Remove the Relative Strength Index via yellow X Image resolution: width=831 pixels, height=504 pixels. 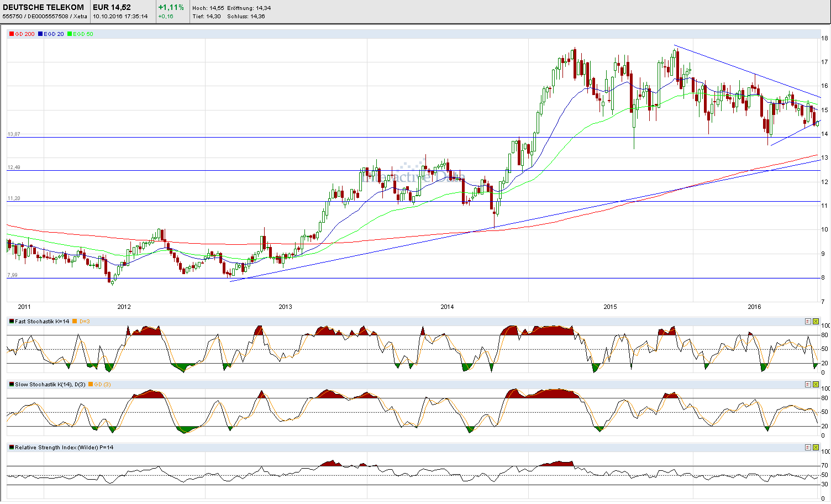pos(815,448)
